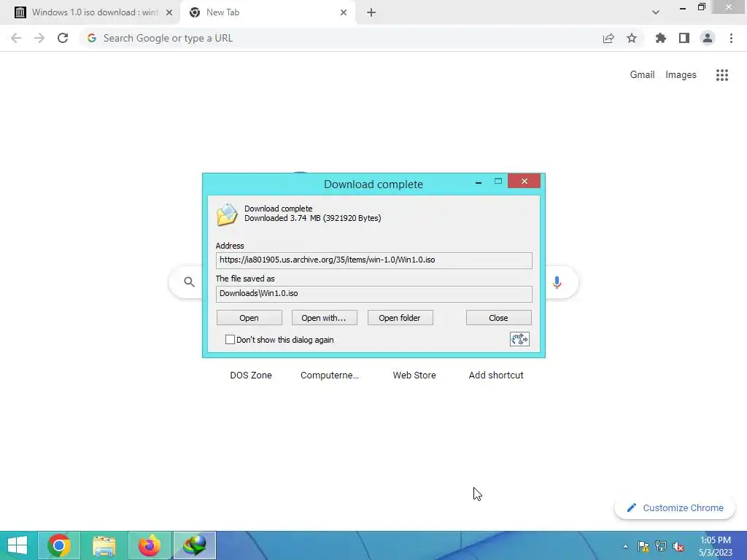Open the Windows Start button
The image size is (747, 560).
click(x=18, y=545)
